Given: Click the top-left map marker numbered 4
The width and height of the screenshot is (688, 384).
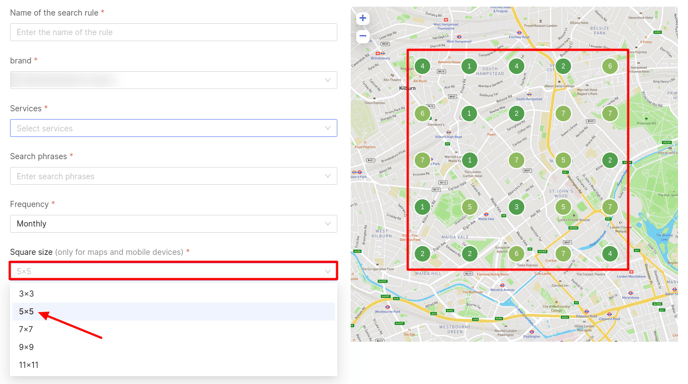Looking at the screenshot, I should pos(422,66).
